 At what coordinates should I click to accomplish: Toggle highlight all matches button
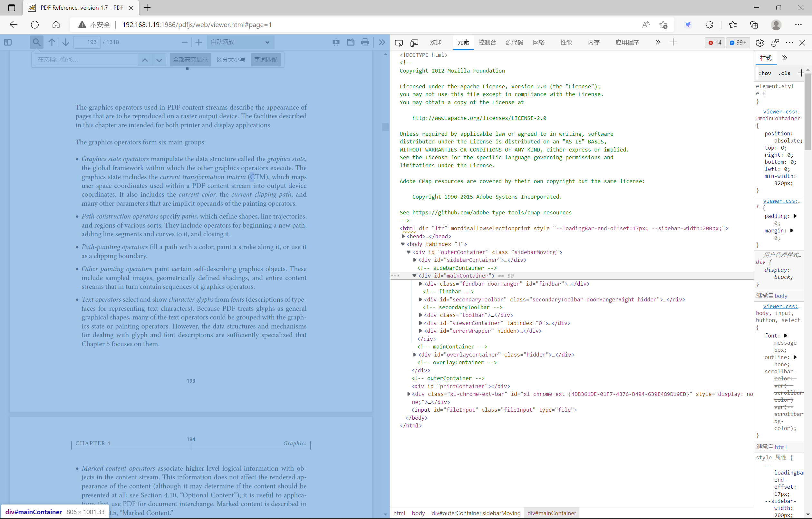coord(190,59)
